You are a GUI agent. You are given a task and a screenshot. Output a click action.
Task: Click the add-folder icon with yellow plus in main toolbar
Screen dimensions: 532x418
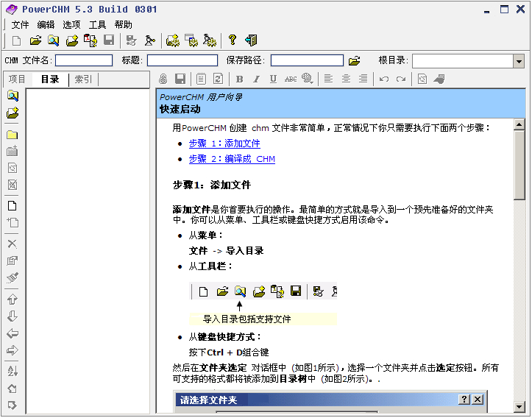click(x=72, y=40)
